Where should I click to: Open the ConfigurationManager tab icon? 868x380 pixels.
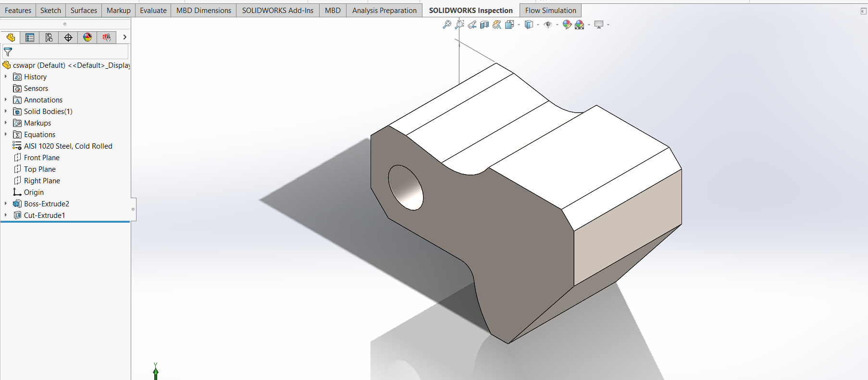49,38
